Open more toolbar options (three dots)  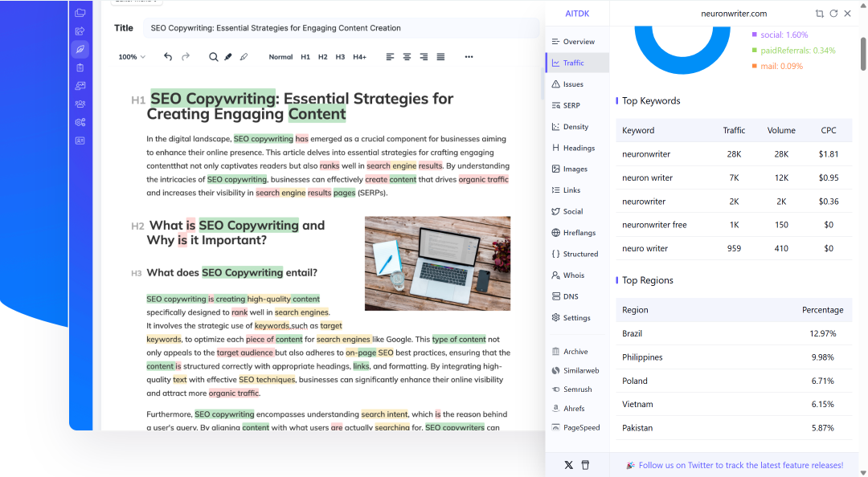(x=469, y=57)
